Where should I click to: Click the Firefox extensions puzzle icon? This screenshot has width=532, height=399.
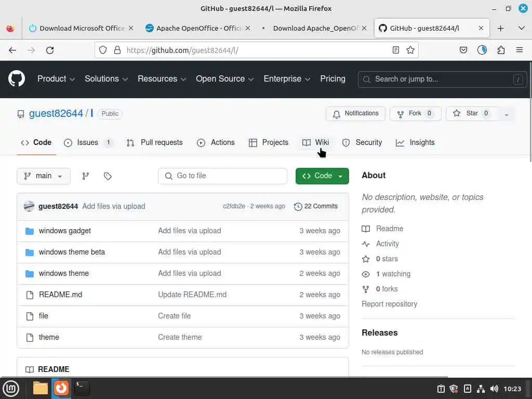point(501,50)
